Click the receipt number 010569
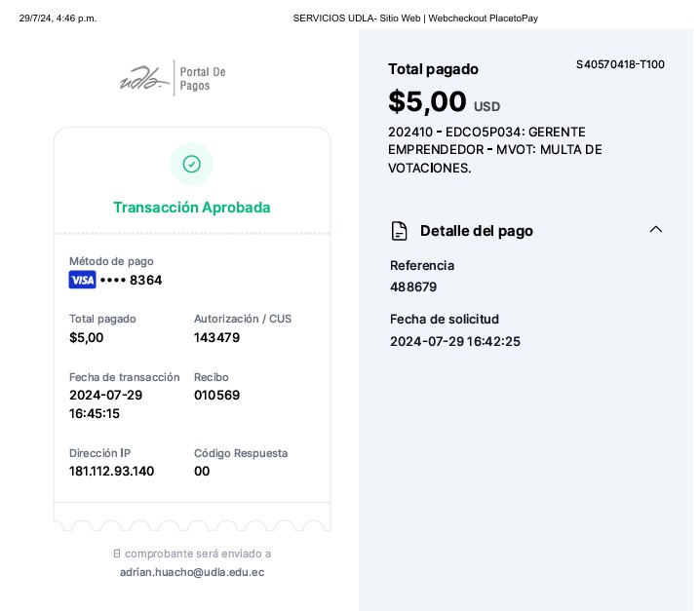The width and height of the screenshot is (700, 611). pos(216,396)
